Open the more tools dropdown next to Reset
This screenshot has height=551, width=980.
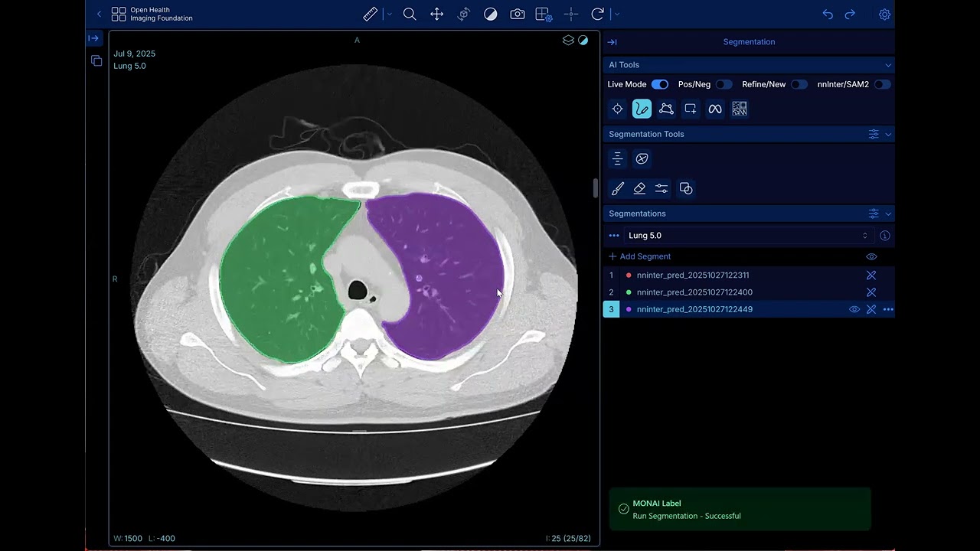(617, 14)
